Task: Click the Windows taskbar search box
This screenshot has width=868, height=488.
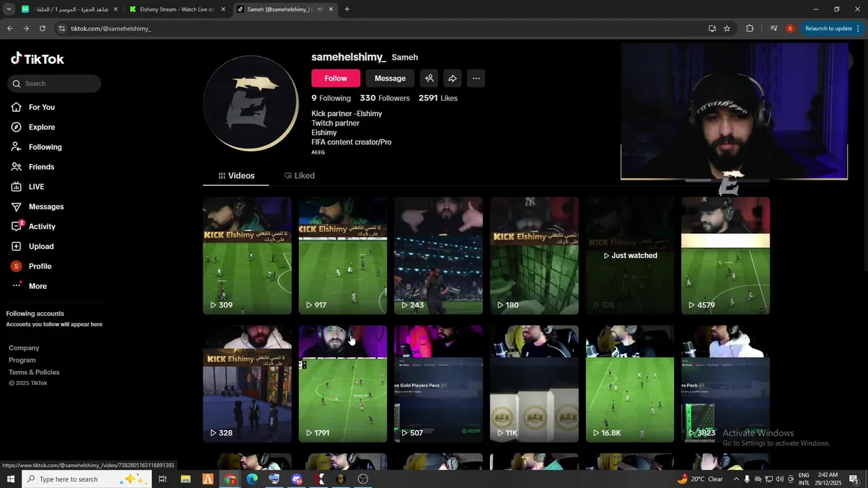Action: pos(87,479)
